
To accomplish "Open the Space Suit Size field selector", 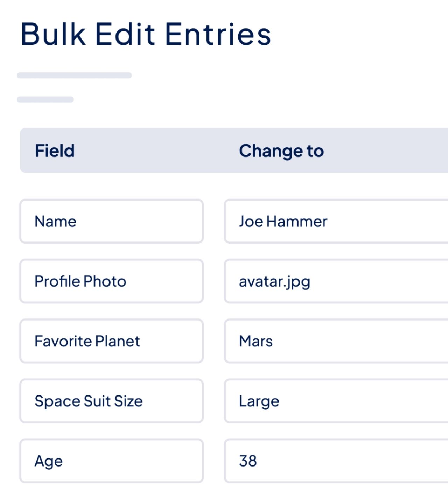I will [112, 401].
